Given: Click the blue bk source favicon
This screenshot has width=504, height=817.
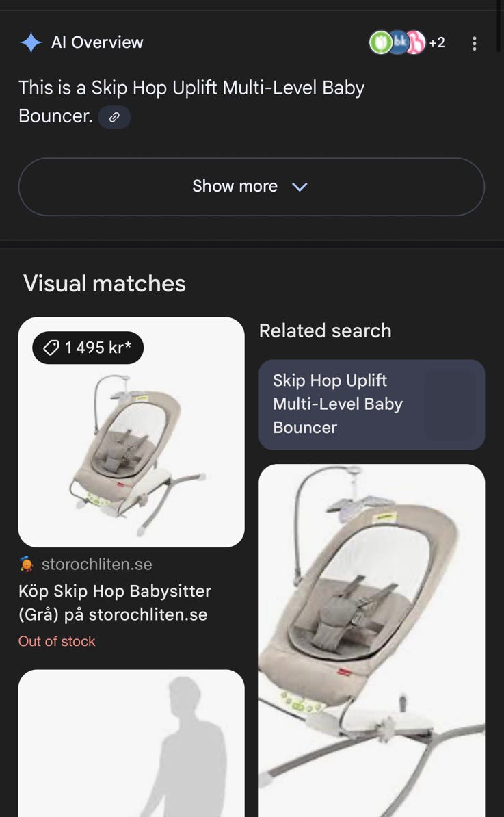Looking at the screenshot, I should point(399,42).
